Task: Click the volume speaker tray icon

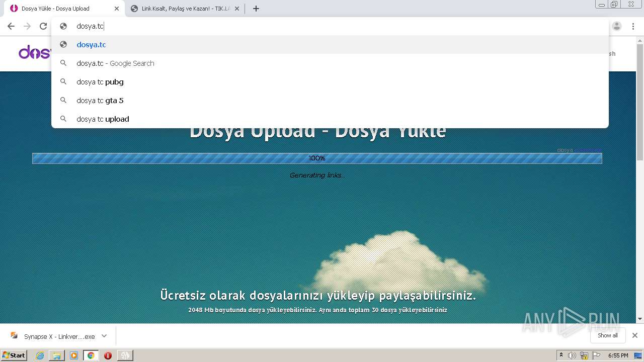Action: pyautogui.click(x=572, y=355)
